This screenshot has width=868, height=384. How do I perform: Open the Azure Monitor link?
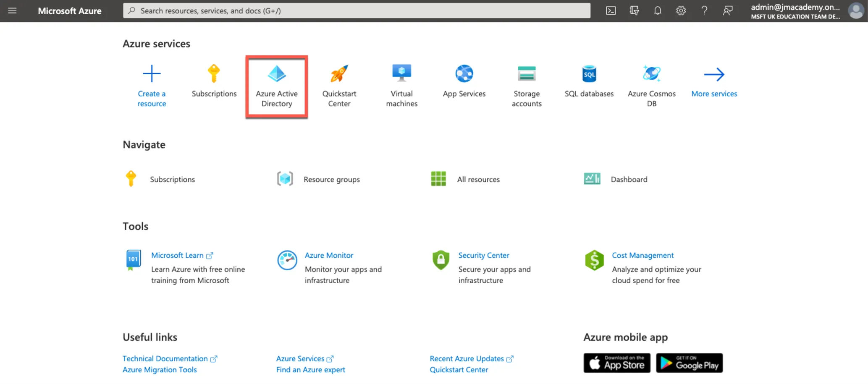(329, 255)
